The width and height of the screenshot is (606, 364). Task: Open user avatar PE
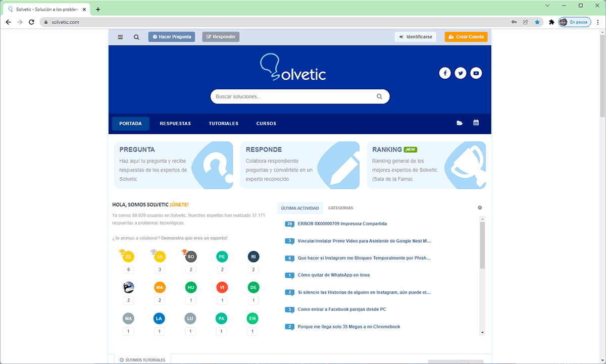(x=222, y=256)
